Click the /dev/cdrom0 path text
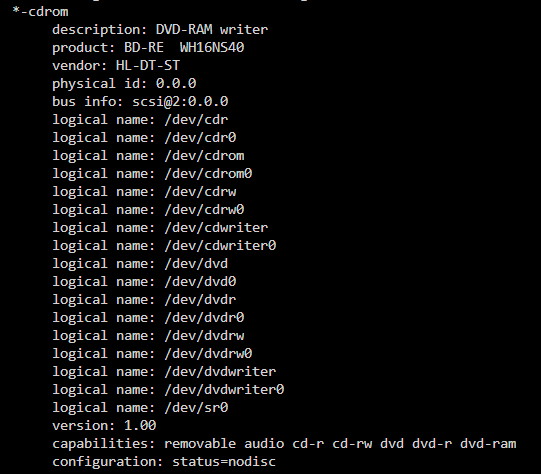The height and width of the screenshot is (474, 541). pyautogui.click(x=208, y=174)
